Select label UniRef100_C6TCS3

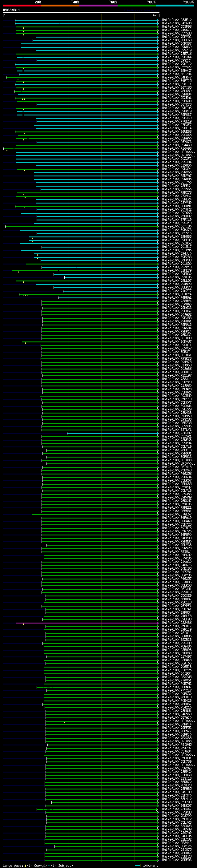click(177, 104)
